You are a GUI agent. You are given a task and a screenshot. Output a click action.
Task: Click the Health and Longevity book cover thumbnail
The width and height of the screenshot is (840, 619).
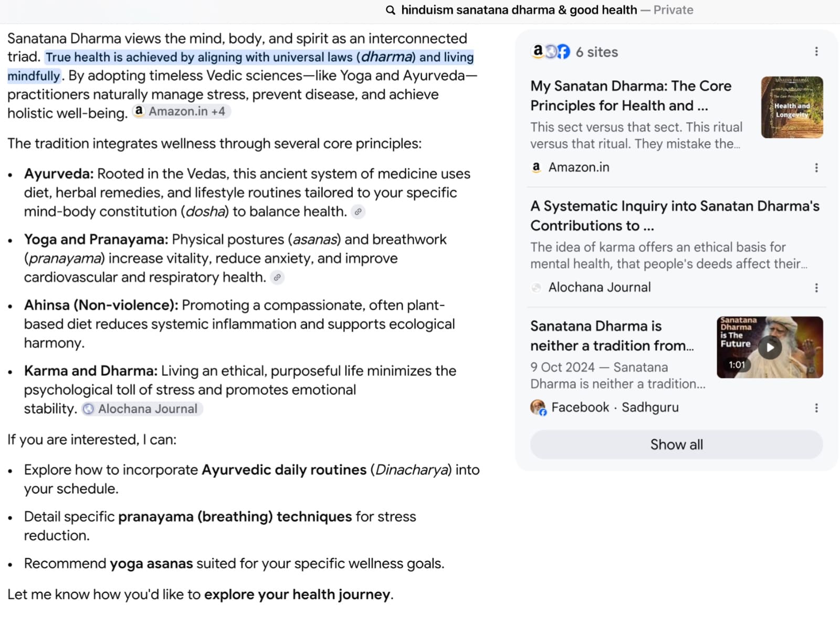click(792, 107)
